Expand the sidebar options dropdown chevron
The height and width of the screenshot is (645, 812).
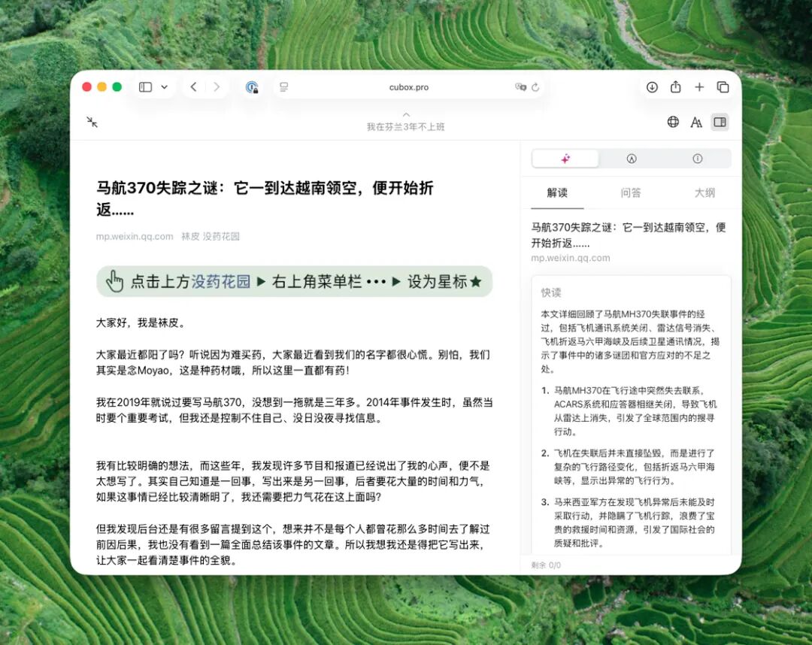163,86
